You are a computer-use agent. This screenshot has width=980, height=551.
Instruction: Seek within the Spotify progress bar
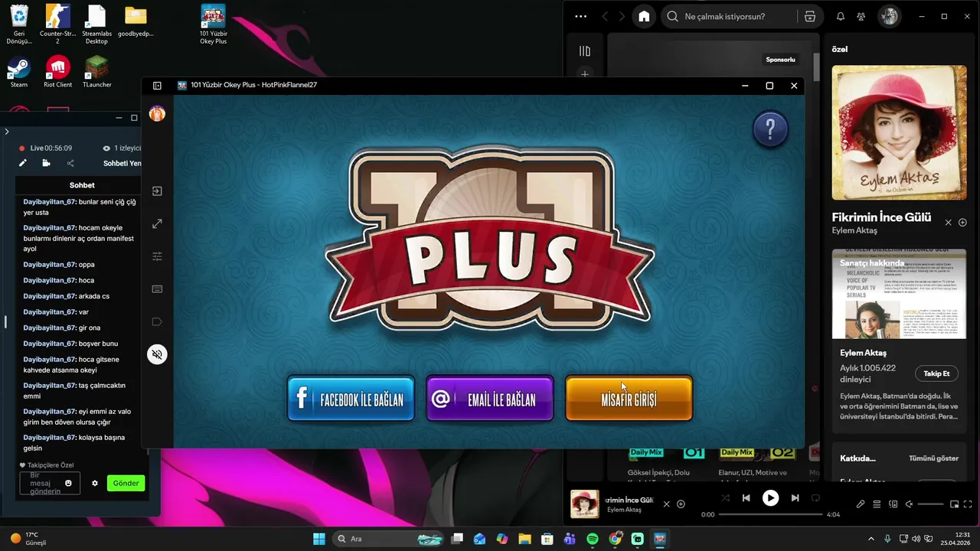[769, 514]
